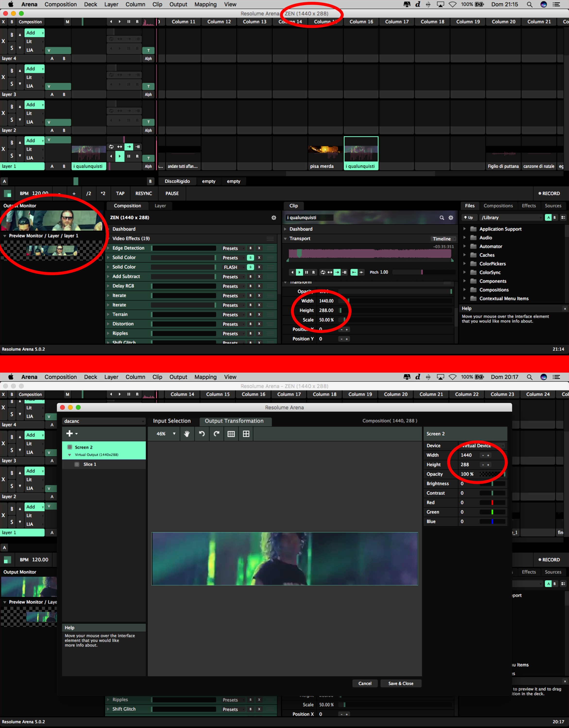This screenshot has height=728, width=569.
Task: Click the grid table icon in toolbar
Action: (231, 434)
